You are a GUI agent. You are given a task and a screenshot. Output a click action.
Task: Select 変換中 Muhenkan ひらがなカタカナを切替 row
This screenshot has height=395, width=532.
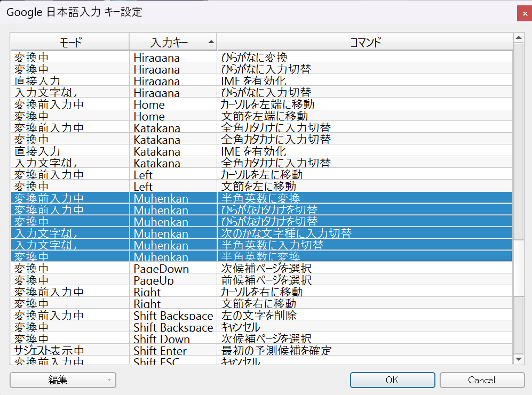(x=261, y=221)
